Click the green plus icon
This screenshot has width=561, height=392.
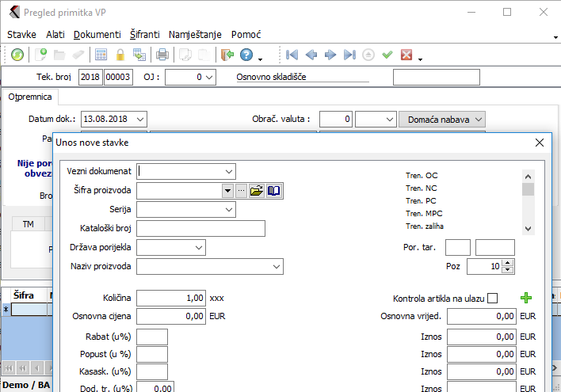point(526,298)
